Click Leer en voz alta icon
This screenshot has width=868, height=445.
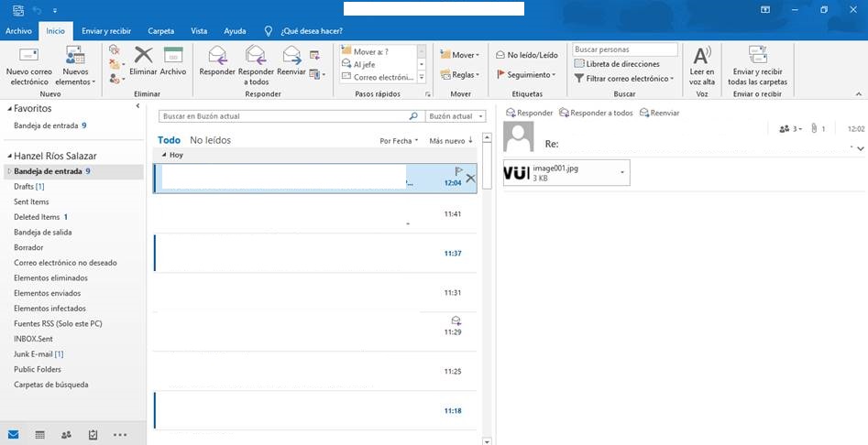[702, 57]
